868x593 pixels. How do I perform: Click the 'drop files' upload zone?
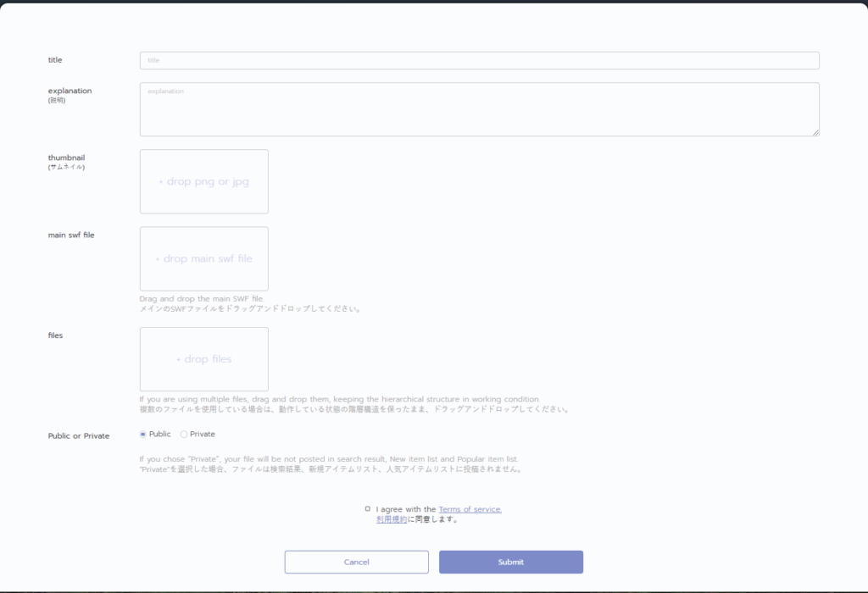[203, 359]
